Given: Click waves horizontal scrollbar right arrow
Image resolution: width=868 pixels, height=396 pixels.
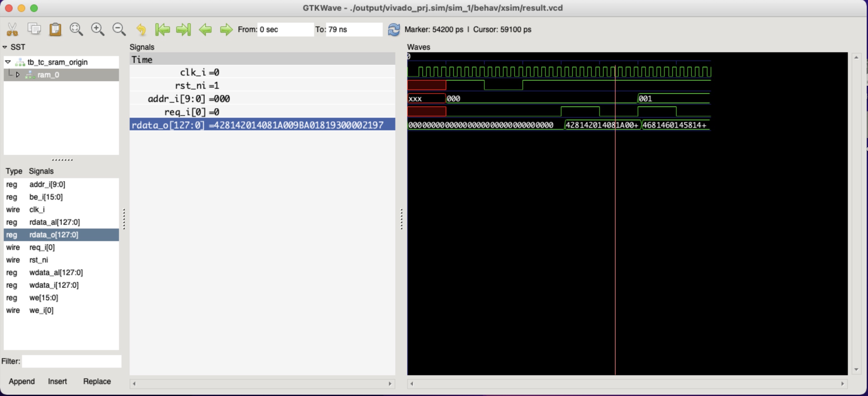Looking at the screenshot, I should pos(843,383).
